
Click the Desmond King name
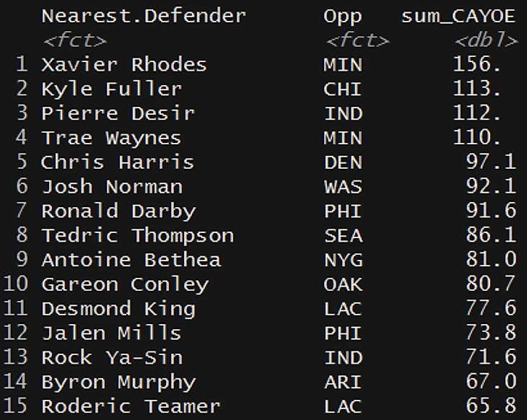coord(118,309)
